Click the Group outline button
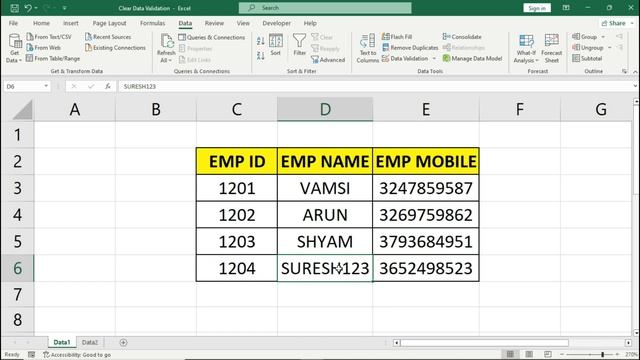This screenshot has width=640, height=360. (584, 37)
